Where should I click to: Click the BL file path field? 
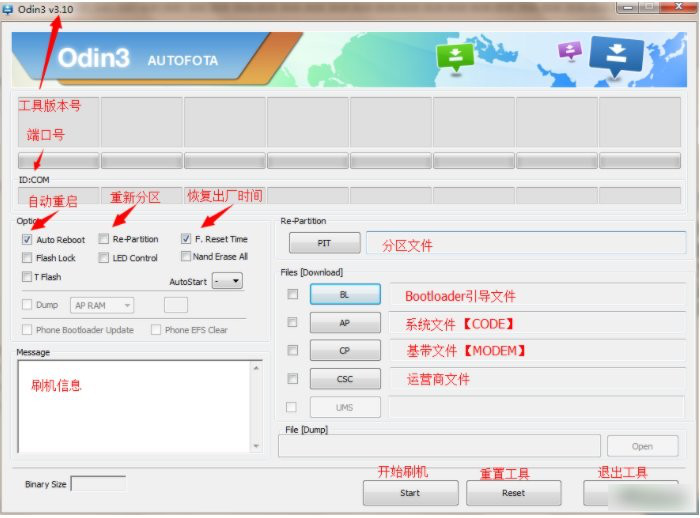click(537, 295)
